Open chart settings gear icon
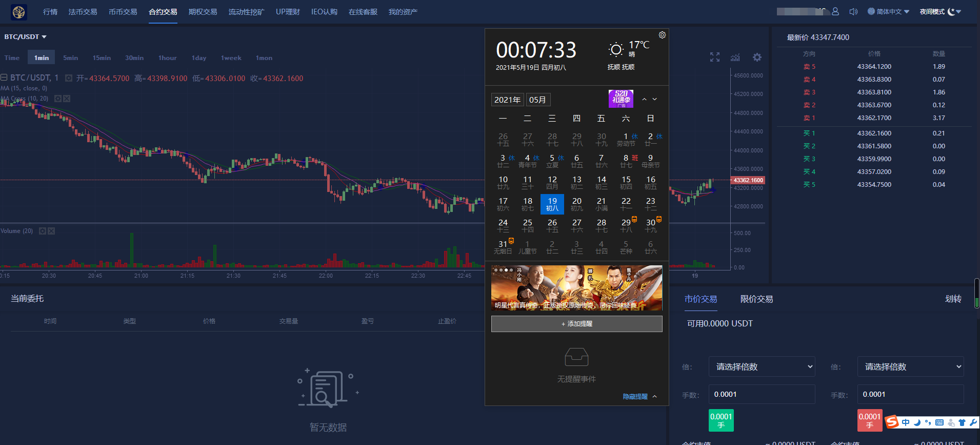Image resolution: width=980 pixels, height=445 pixels. tap(757, 57)
